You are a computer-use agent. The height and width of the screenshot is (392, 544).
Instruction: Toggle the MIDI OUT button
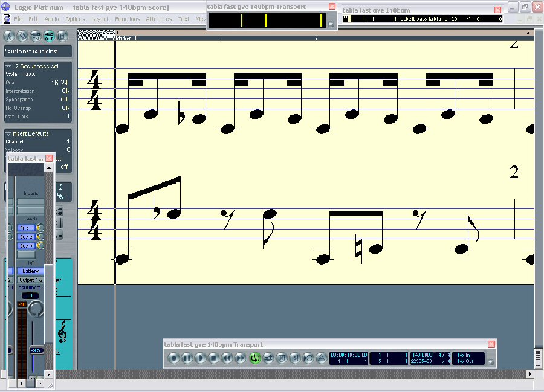(50, 36)
